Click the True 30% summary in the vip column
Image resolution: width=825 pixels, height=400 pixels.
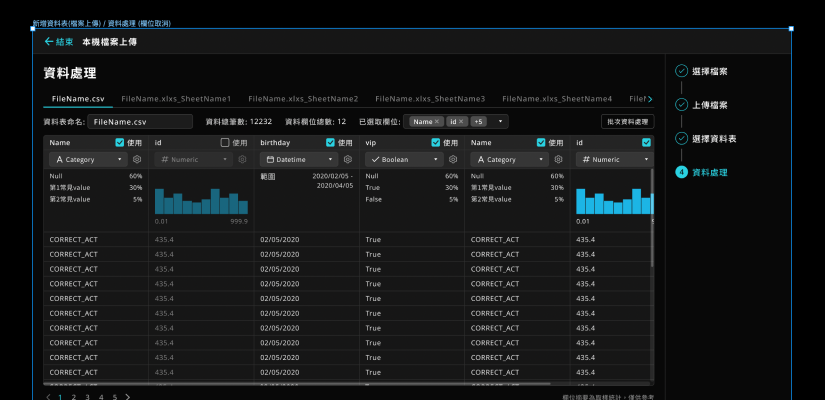pyautogui.click(x=411, y=188)
